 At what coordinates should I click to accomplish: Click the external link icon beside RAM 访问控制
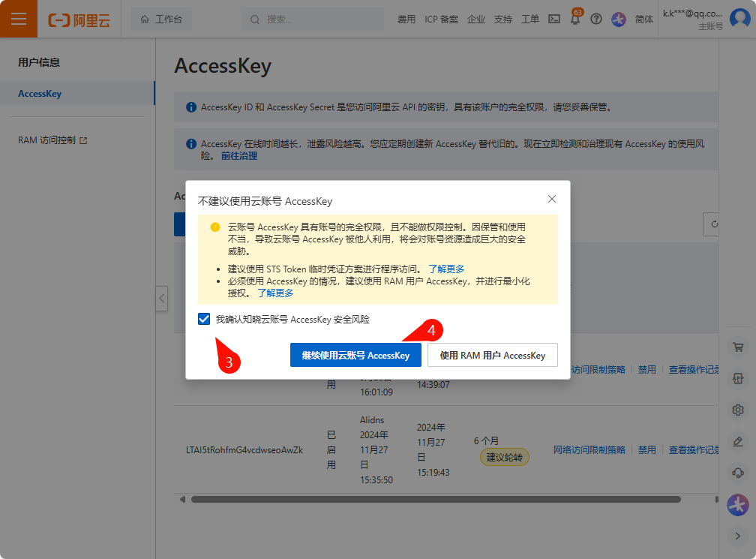83,141
